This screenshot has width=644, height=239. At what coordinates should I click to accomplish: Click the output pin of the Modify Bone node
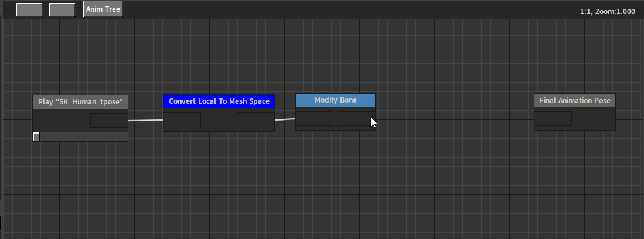point(356,119)
